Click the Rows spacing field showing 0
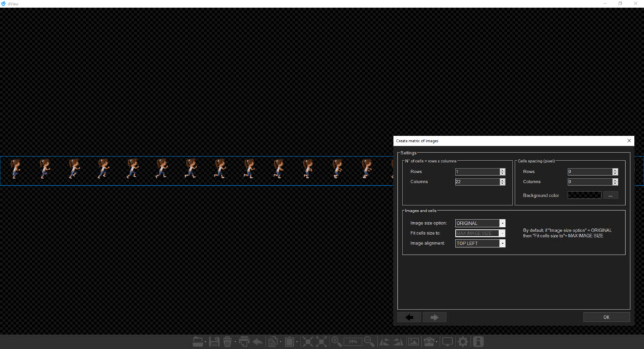 tap(590, 172)
